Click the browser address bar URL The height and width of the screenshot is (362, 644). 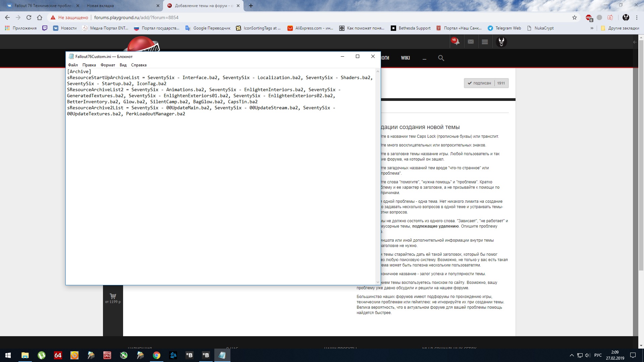(136, 17)
